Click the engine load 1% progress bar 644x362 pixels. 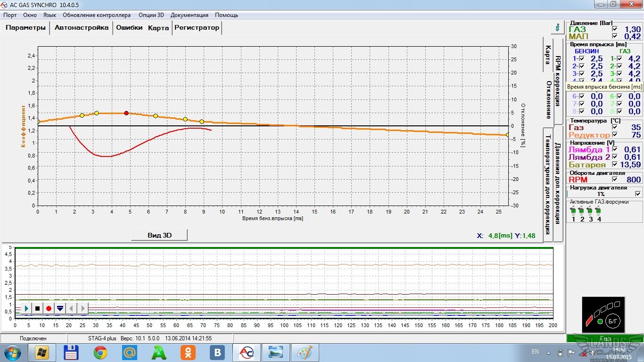601,194
